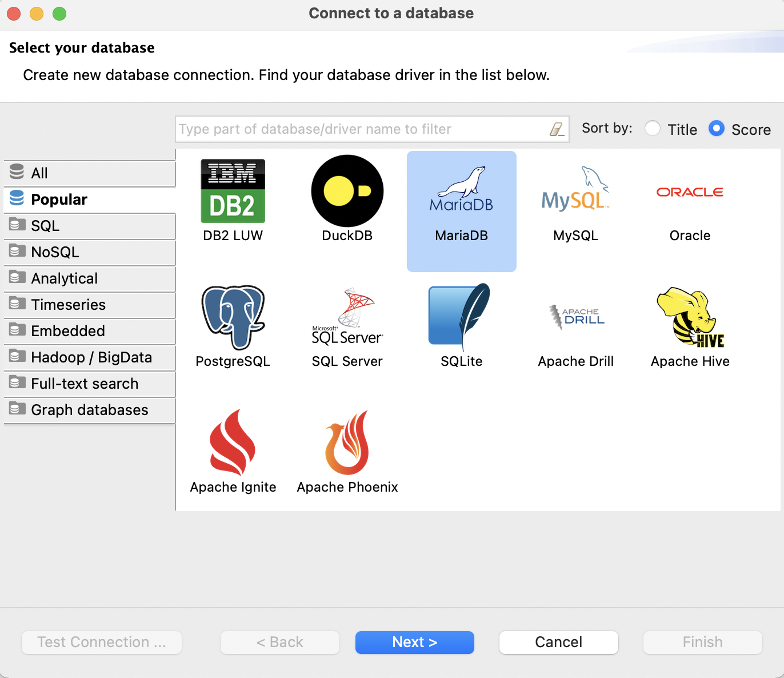Choose the DuckDB driver icon

pos(347,191)
